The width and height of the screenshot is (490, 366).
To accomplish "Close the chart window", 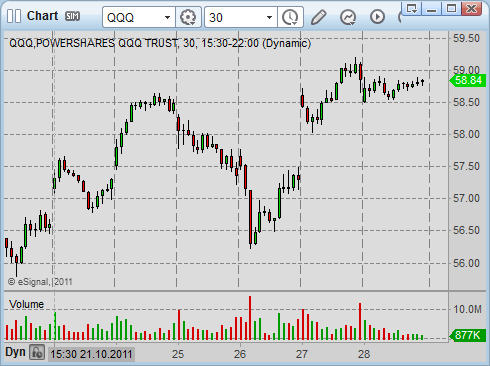I will (471, 8).
